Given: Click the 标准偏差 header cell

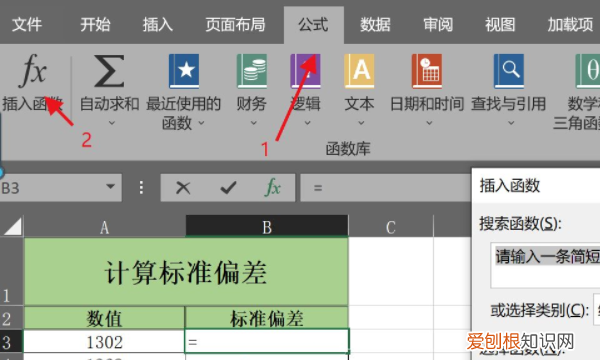Looking at the screenshot, I should coord(267,318).
